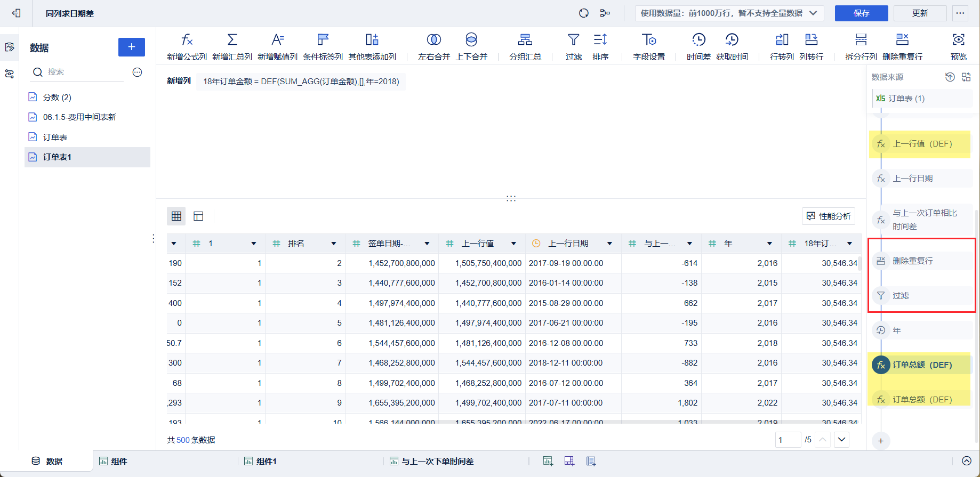Select the 上下合并 union tool
Screen dimensions: 980x477
point(471,46)
